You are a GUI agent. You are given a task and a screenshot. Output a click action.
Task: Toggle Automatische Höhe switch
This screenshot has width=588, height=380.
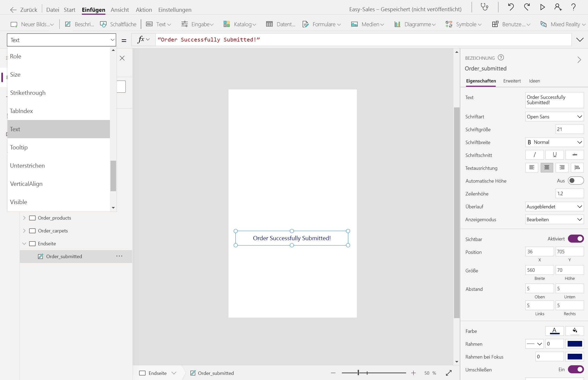[x=575, y=181]
